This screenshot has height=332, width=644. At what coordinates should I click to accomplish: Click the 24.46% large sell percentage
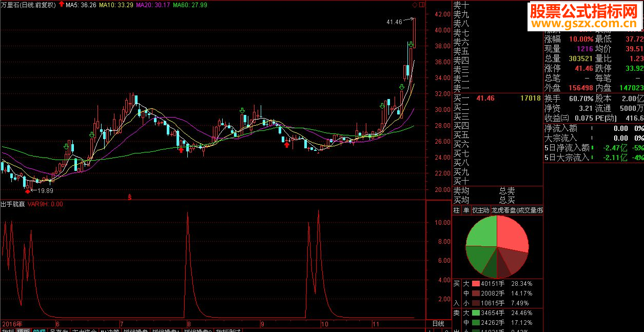click(x=521, y=313)
